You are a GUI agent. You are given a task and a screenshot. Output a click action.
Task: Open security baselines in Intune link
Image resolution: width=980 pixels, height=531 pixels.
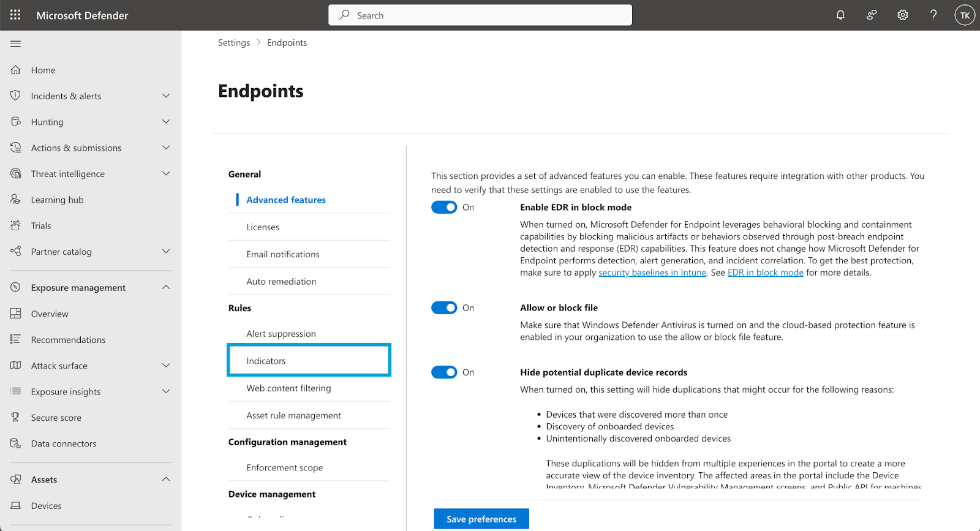pos(652,273)
